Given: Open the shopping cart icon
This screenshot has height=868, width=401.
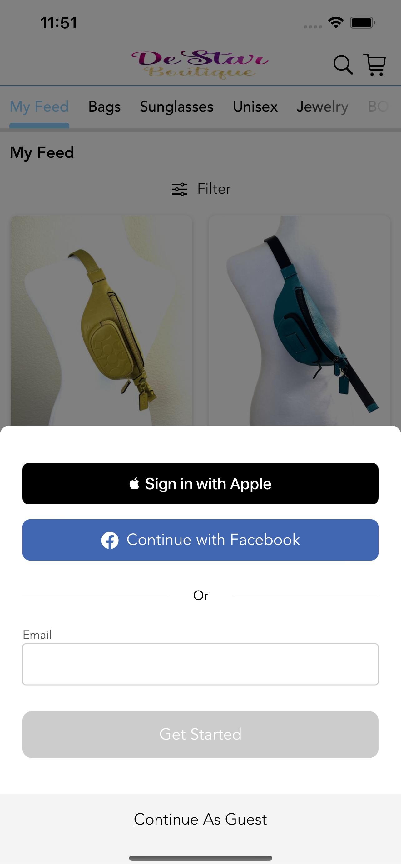Looking at the screenshot, I should click(x=375, y=65).
